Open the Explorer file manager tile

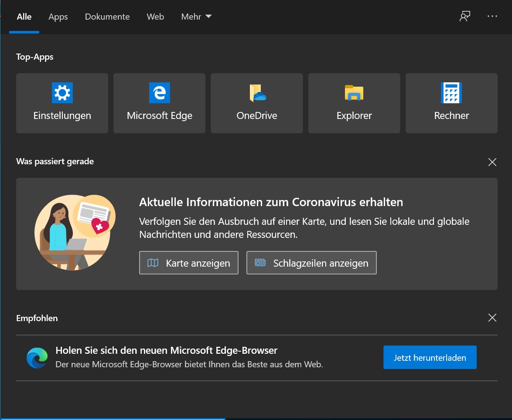tap(354, 103)
